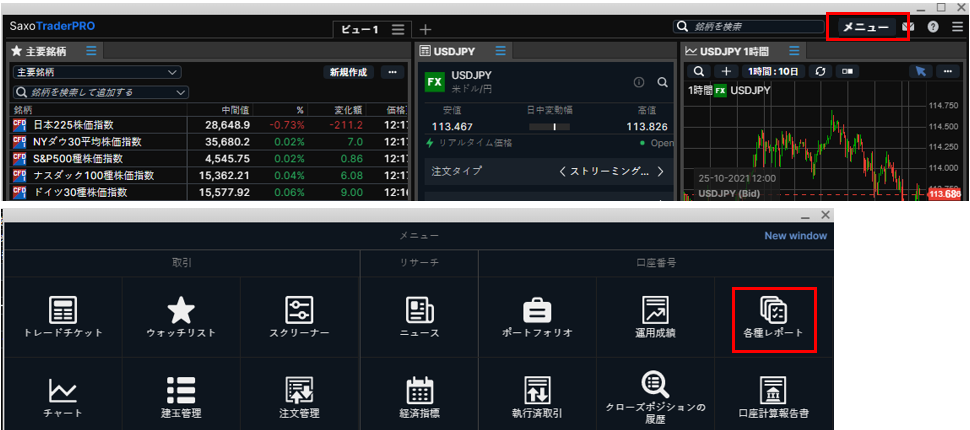970x430 pixels.
Task: Sort by 中間値 column header
Action: pyautogui.click(x=236, y=110)
